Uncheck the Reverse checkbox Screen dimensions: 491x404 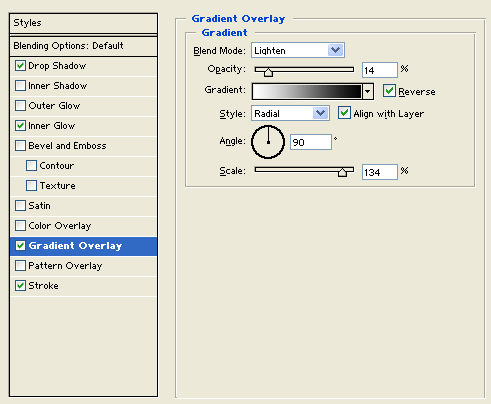pyautogui.click(x=389, y=91)
